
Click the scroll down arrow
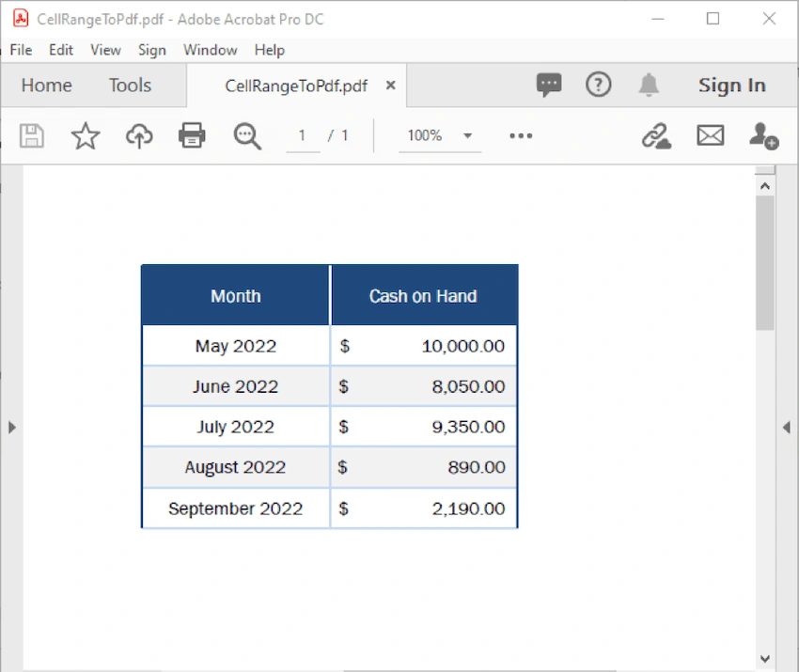pyautogui.click(x=765, y=658)
